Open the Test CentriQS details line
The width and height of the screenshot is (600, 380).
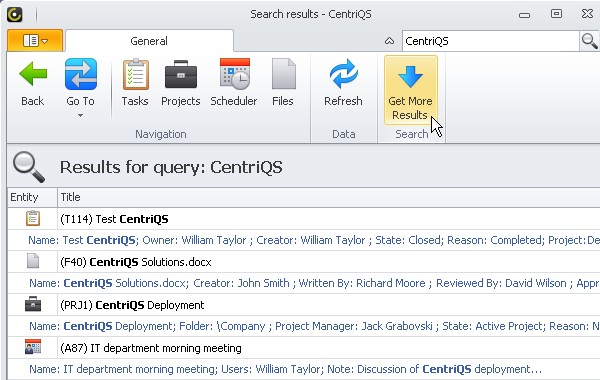(x=304, y=240)
